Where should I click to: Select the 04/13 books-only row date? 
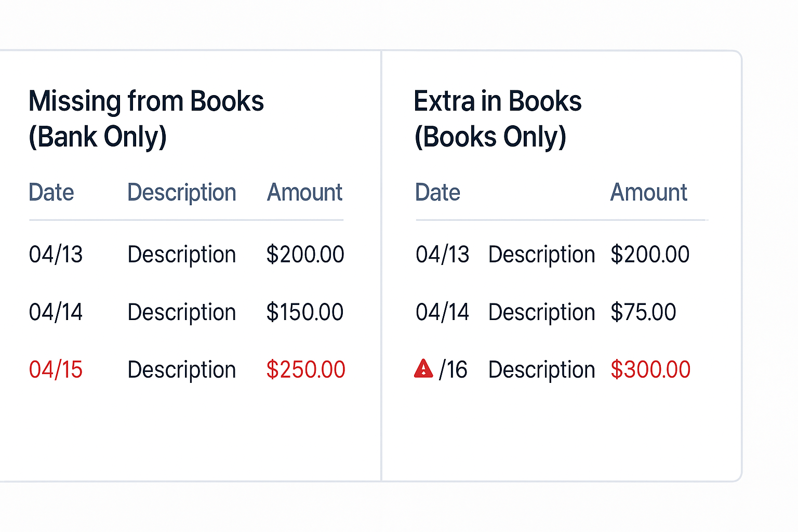(x=443, y=254)
